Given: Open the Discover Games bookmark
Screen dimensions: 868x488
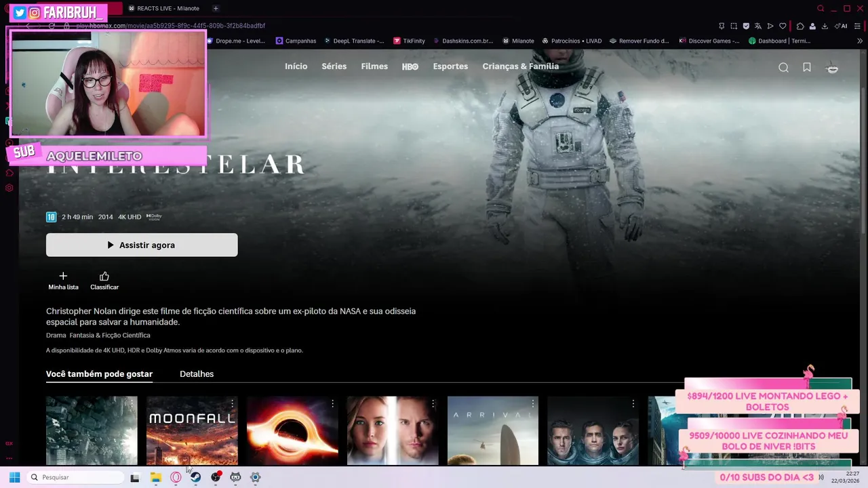Looking at the screenshot, I should 709,41.
